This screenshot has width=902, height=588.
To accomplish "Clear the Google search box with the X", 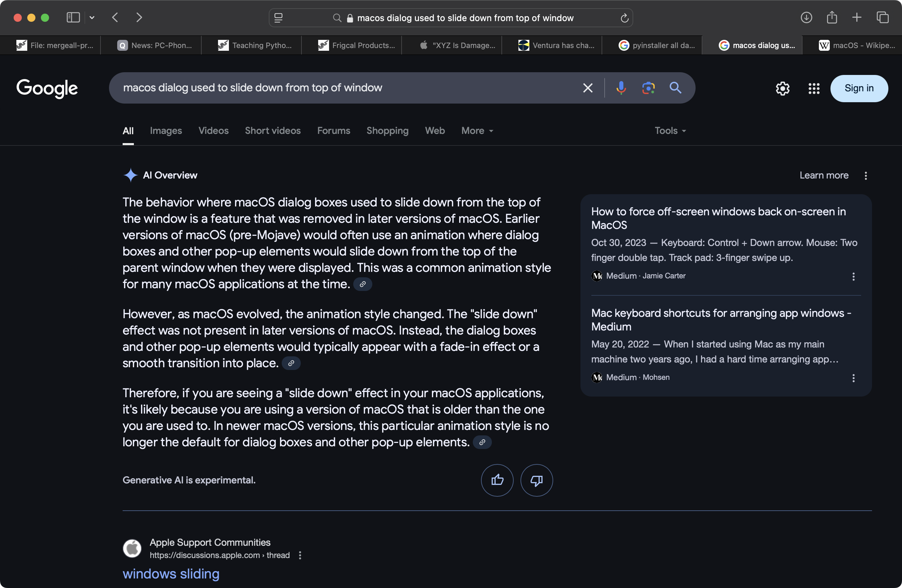I will 588,88.
